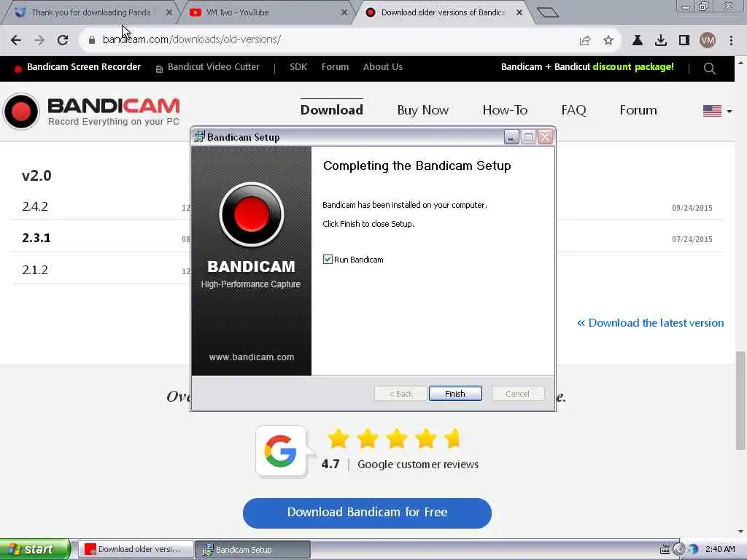Viewport: 747px width, 560px height.
Task: Click the share page icon in address bar
Action: tap(585, 40)
